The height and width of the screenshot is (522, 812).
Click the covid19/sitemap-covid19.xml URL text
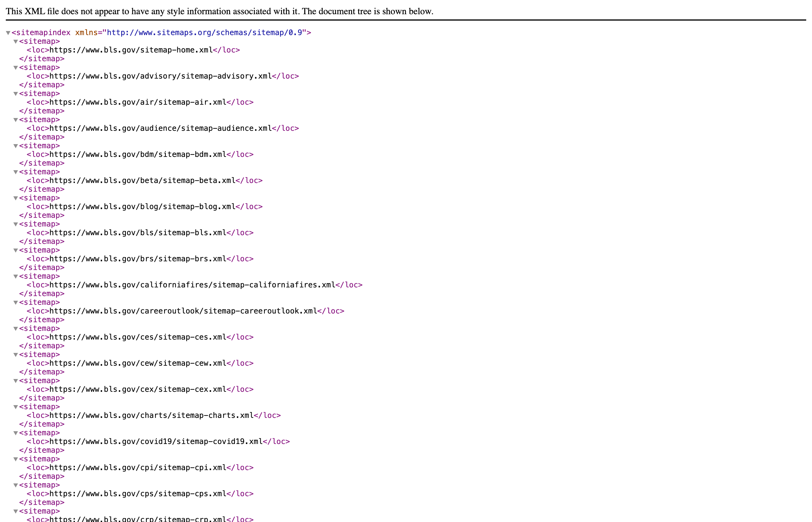[x=156, y=442]
